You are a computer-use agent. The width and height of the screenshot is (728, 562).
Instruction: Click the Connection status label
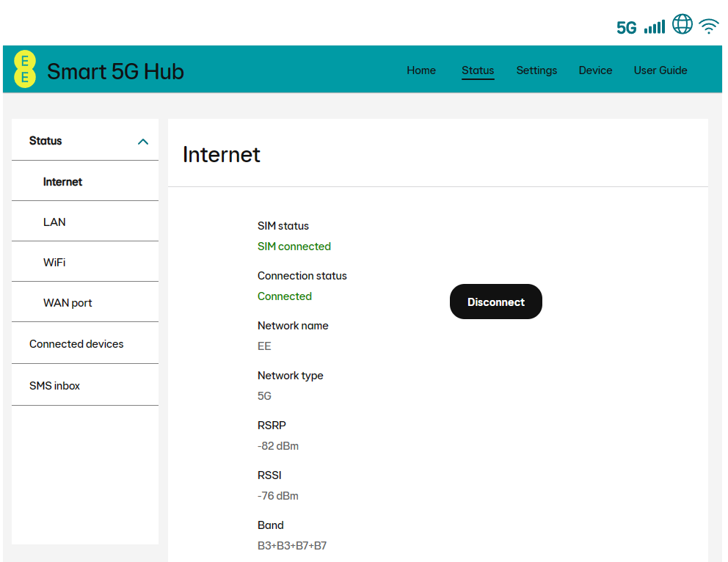(302, 276)
